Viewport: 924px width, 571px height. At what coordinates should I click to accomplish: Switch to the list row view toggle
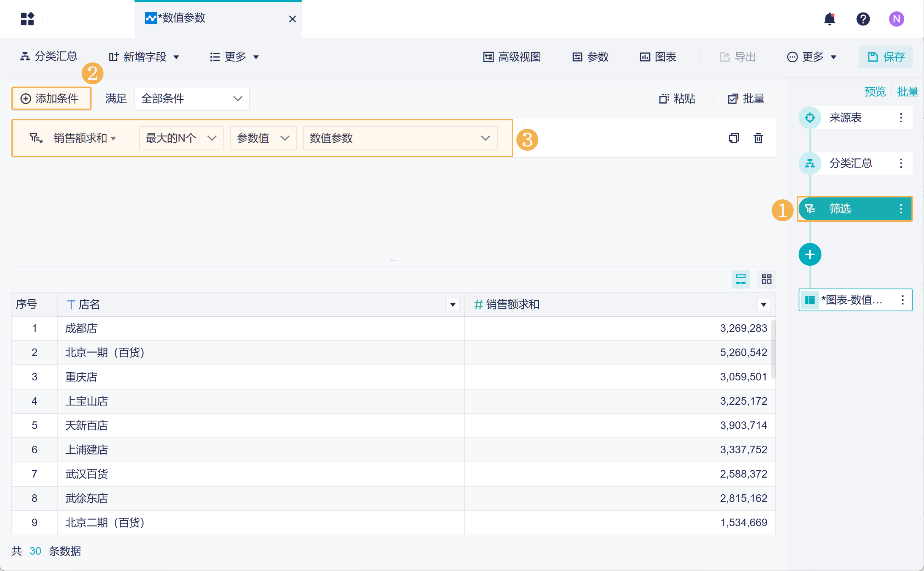[x=740, y=279]
